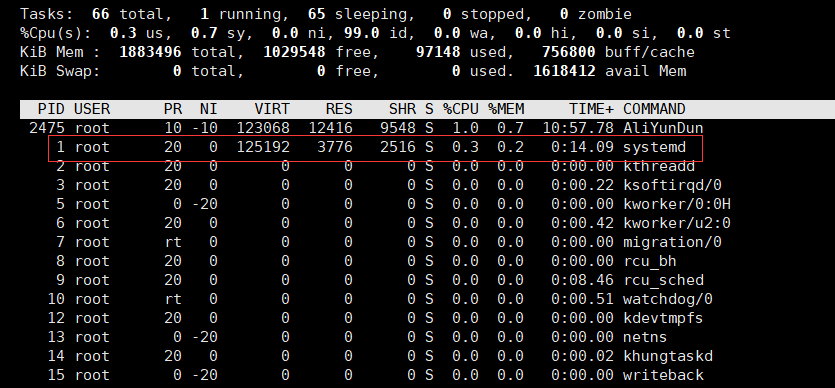This screenshot has width=835, height=388.
Task: Click free memory value 1029548
Action: click(294, 53)
